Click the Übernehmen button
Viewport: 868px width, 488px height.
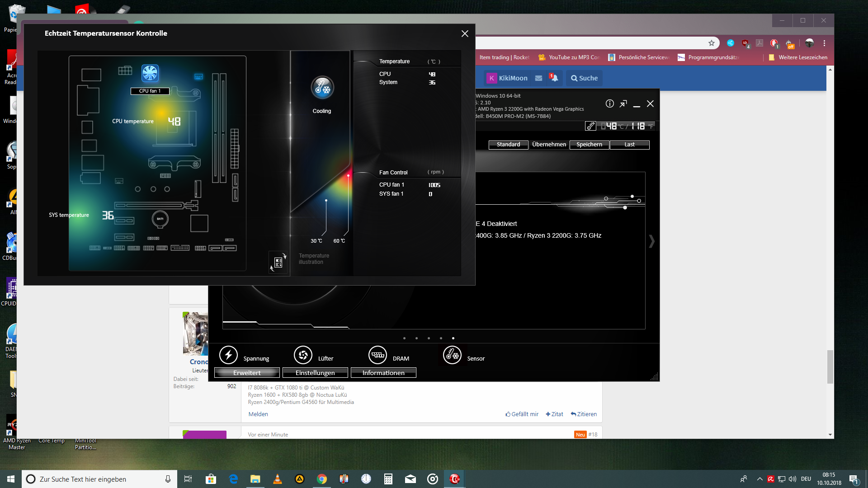[548, 144]
